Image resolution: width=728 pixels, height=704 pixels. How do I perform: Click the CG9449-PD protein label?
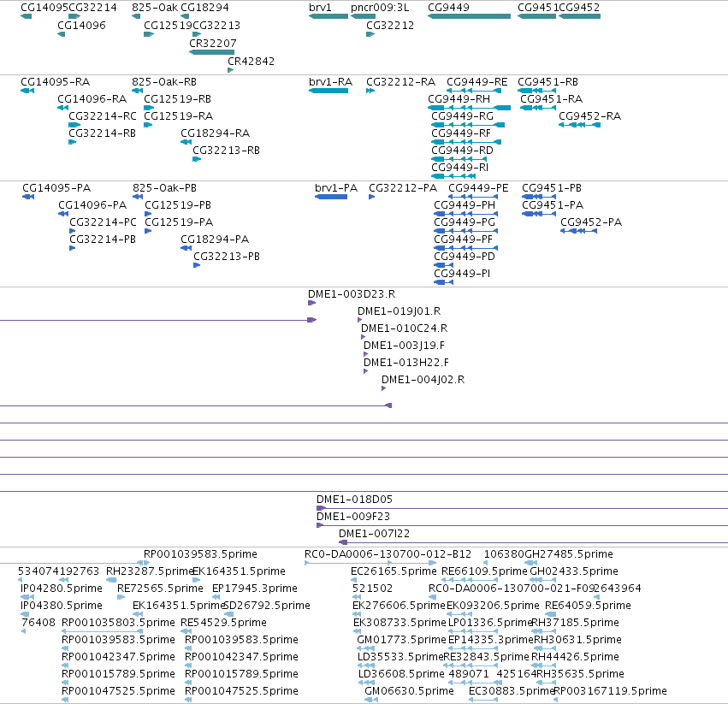[465, 257]
